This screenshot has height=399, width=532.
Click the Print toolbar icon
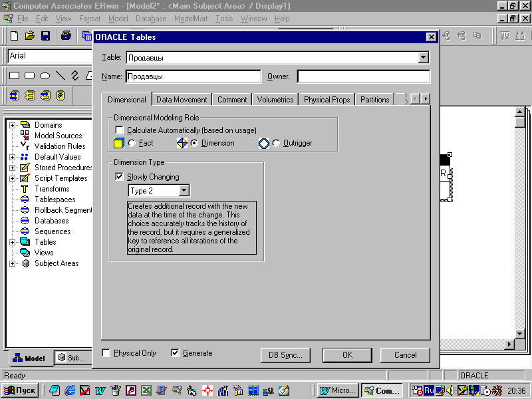pyautogui.click(x=66, y=36)
